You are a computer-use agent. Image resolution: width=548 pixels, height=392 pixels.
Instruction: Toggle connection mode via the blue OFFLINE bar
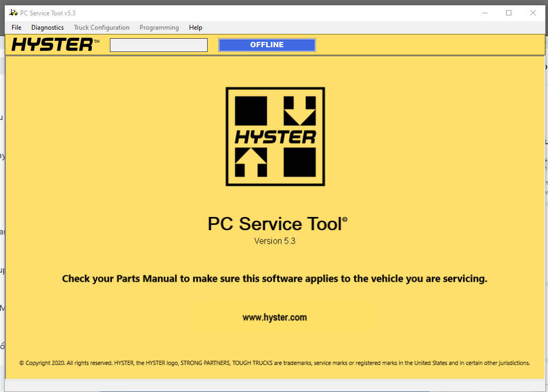point(267,45)
